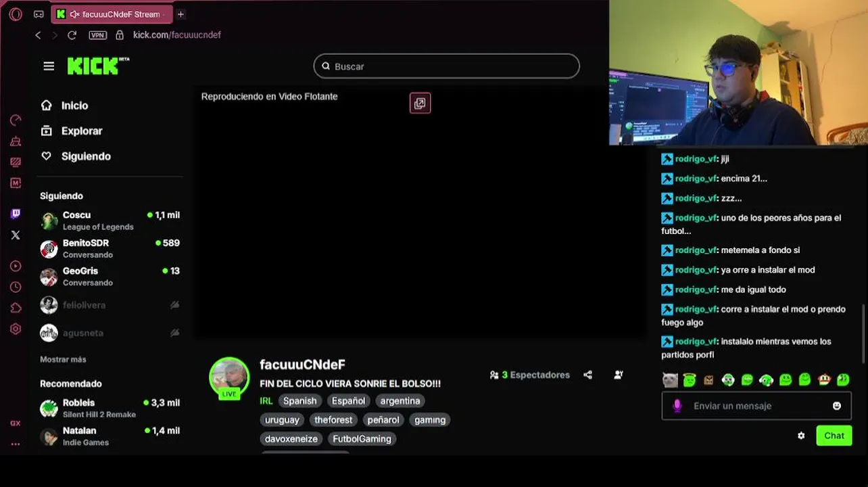868x487 pixels.
Task: Select the argentina tag
Action: [400, 401]
